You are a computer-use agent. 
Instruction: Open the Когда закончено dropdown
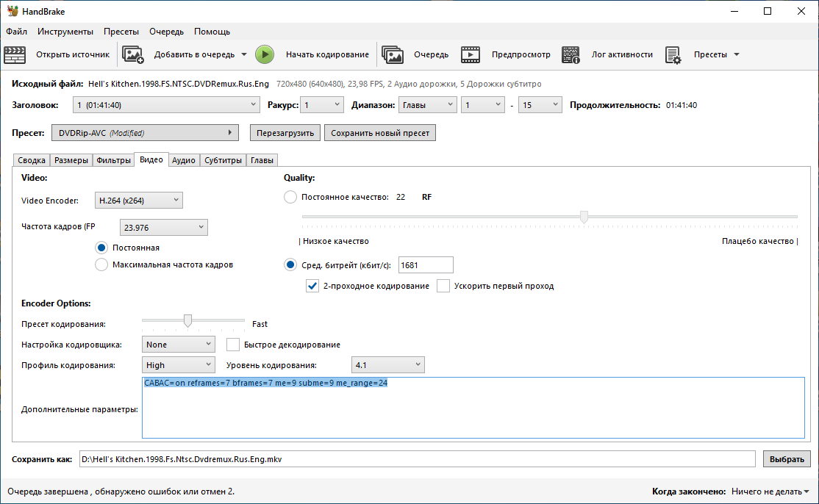click(x=770, y=492)
